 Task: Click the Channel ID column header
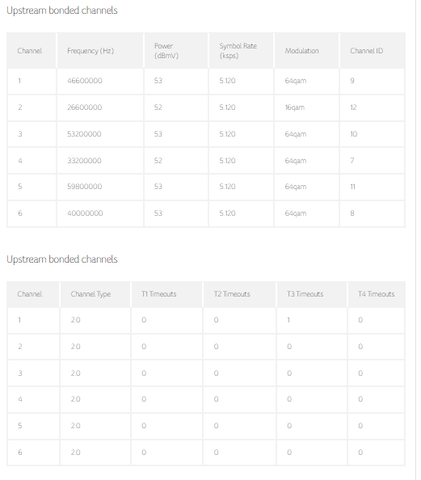366,51
